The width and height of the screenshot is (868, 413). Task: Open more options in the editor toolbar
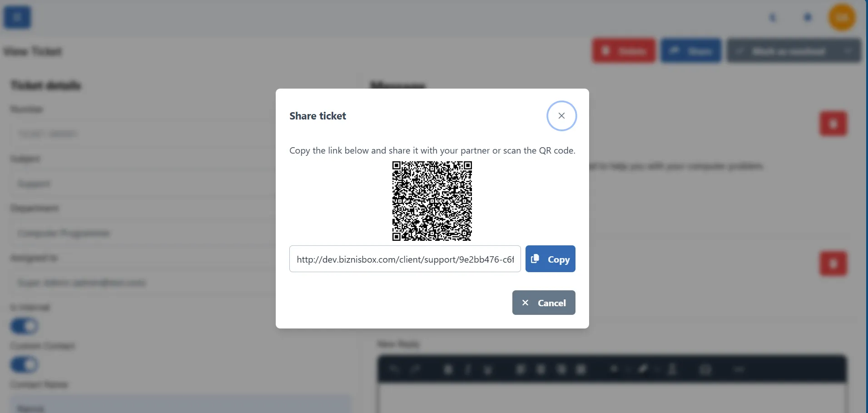point(739,369)
